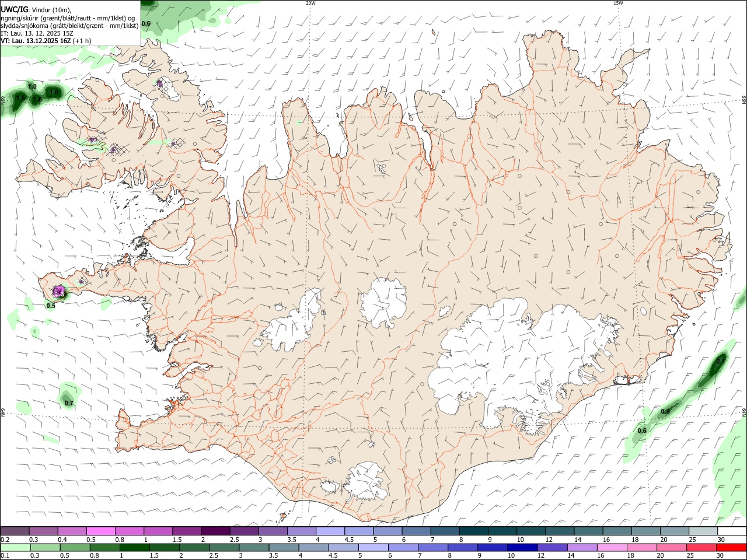Click the 2.1 precipitation value off east coast

(721, 361)
